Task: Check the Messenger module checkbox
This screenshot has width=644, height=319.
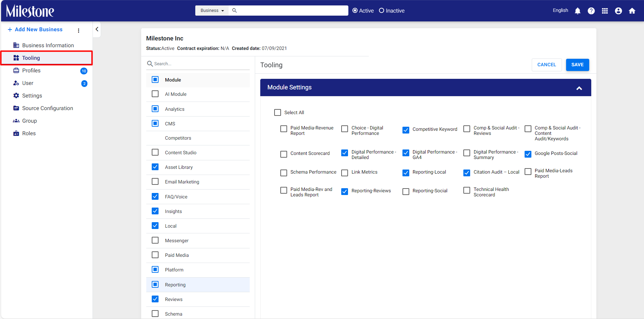Action: point(155,240)
